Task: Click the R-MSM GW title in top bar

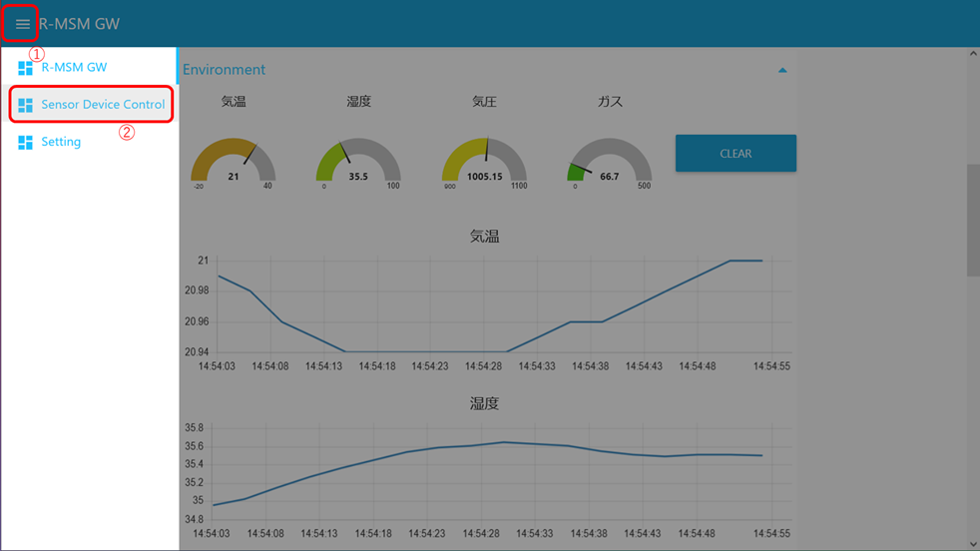Action: 80,24
